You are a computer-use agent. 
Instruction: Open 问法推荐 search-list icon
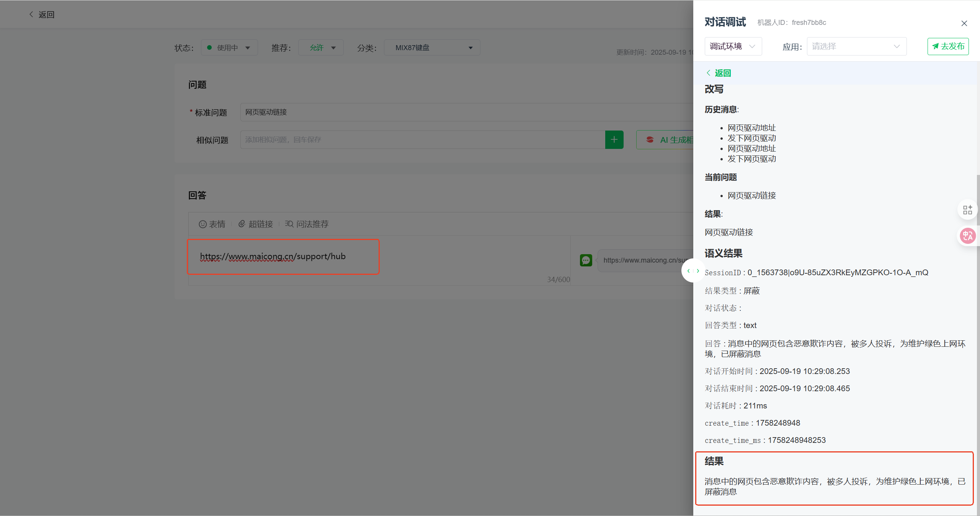289,224
